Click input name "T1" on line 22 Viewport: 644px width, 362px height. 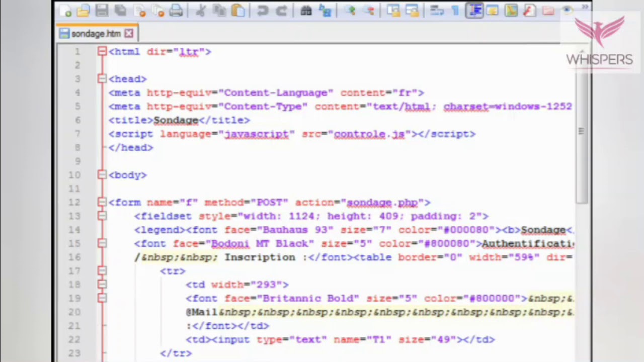pos(379,339)
